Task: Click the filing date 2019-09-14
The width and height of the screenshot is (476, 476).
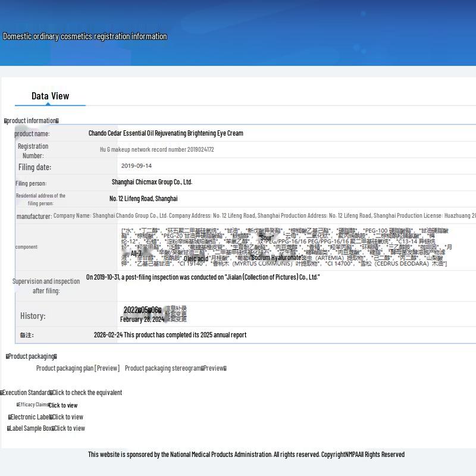Action: pyautogui.click(x=136, y=166)
